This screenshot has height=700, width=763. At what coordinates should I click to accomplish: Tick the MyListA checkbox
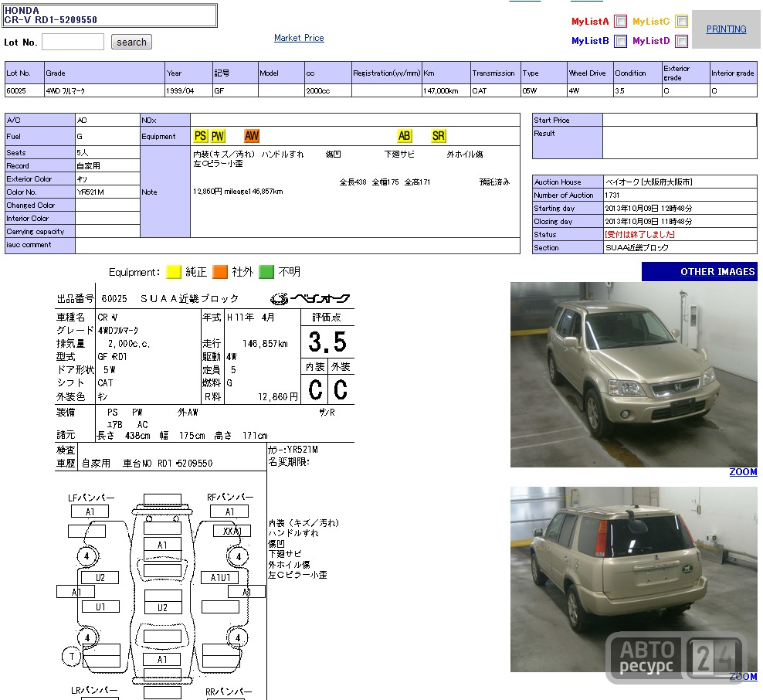pyautogui.click(x=620, y=22)
